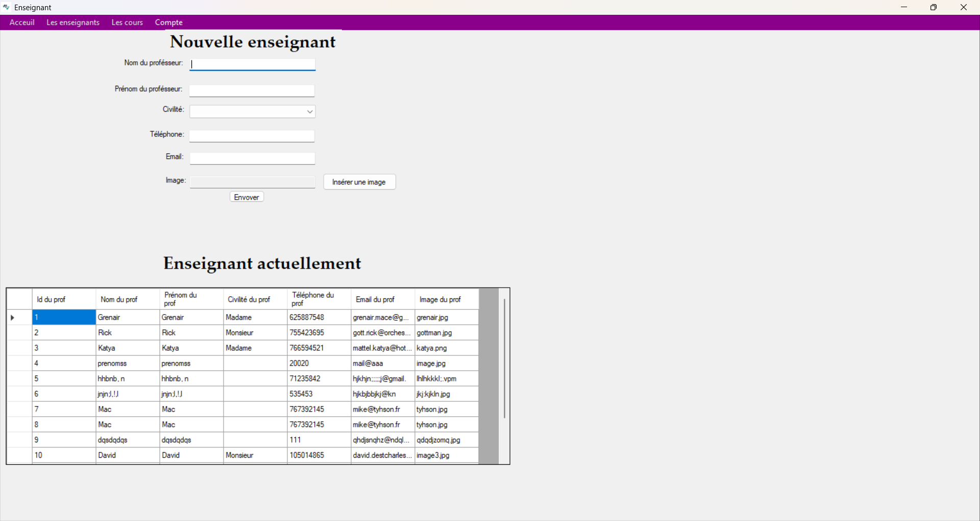
Task: Click the Enseignant app icon in title bar
Action: click(6, 7)
